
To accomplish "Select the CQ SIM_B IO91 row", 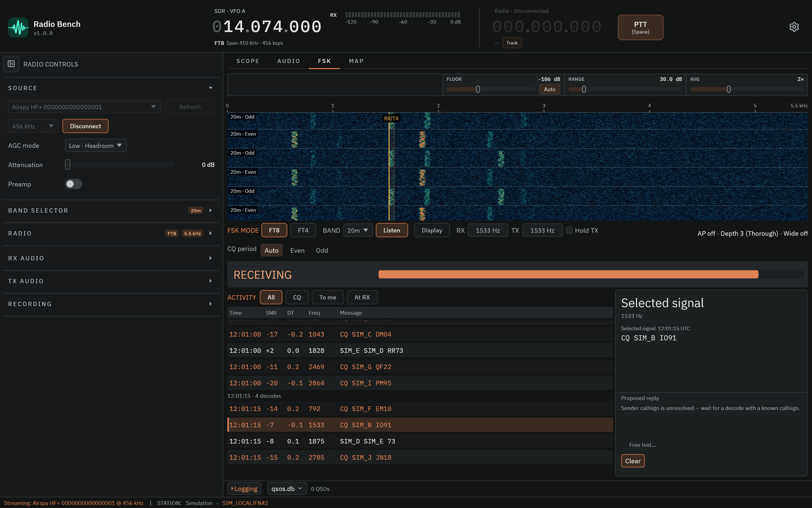I will click(420, 425).
